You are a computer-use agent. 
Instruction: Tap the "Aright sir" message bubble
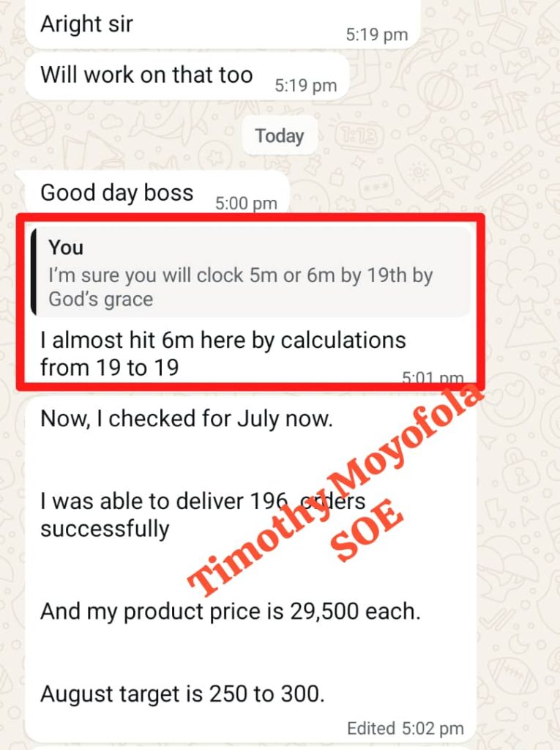click(x=223, y=24)
